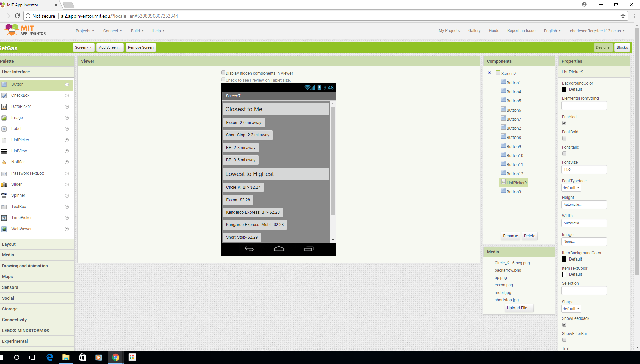Click the ElementsFromString input field
Screen dimensions: 640x364
pos(584,105)
